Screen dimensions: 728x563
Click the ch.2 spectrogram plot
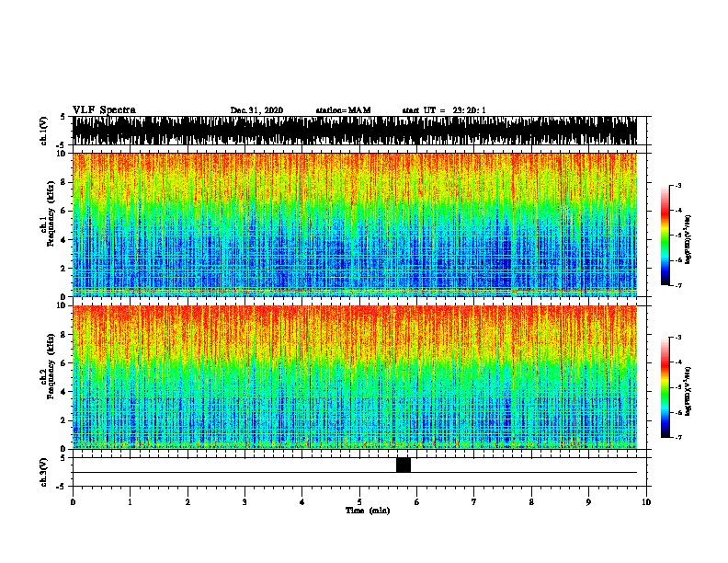coord(355,377)
